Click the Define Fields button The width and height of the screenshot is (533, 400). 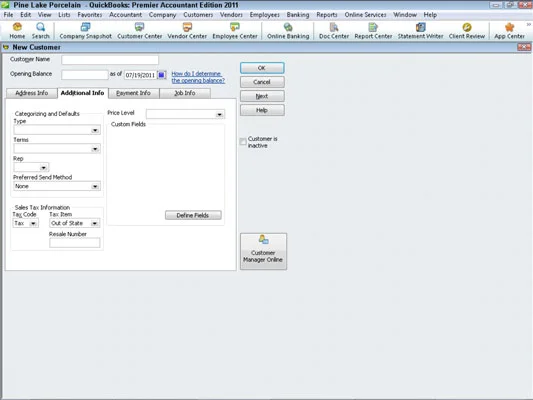tap(193, 215)
